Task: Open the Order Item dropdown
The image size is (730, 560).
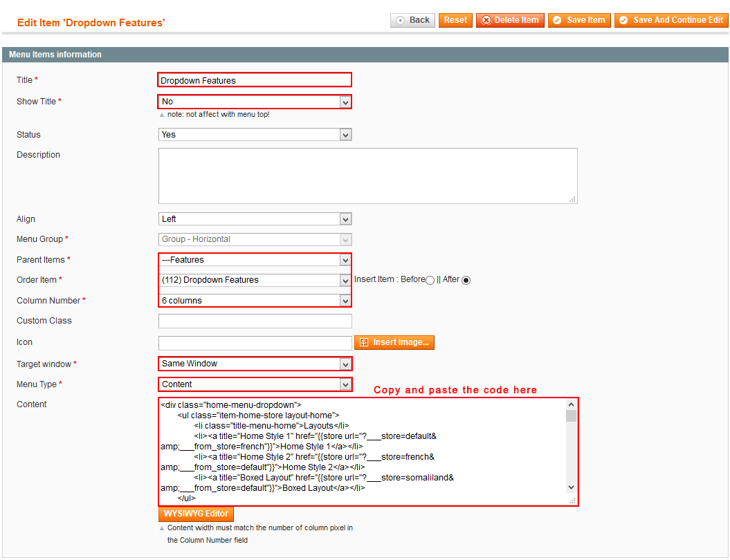Action: 255,280
